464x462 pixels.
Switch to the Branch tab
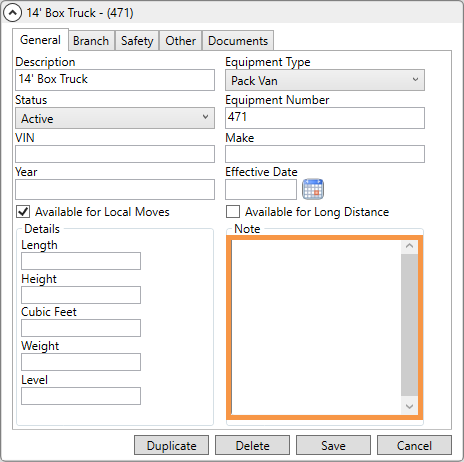point(91,41)
